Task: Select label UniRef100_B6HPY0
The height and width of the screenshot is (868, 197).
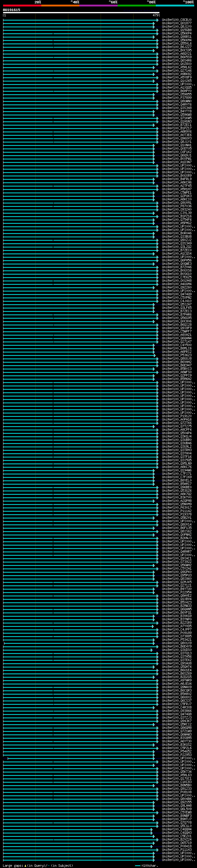Action: pyautogui.click(x=177, y=91)
